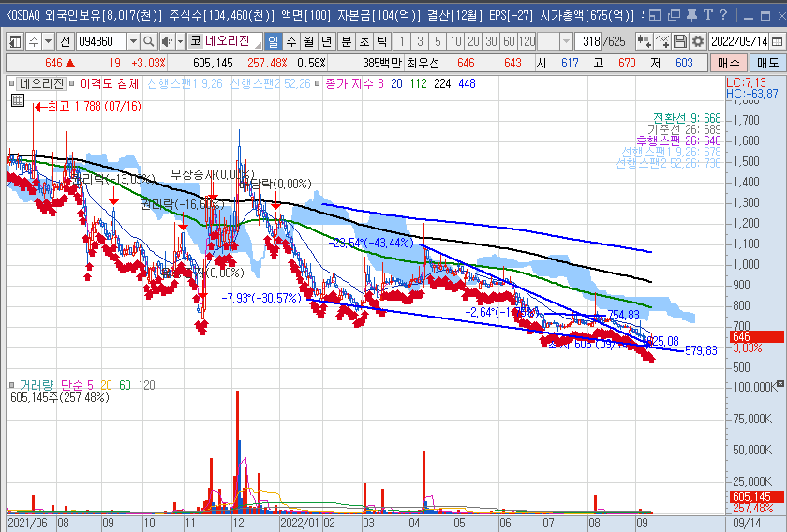This screenshot has height=532, width=787.
Task: Click the 전환선 9: 668 readout
Action: (x=687, y=118)
